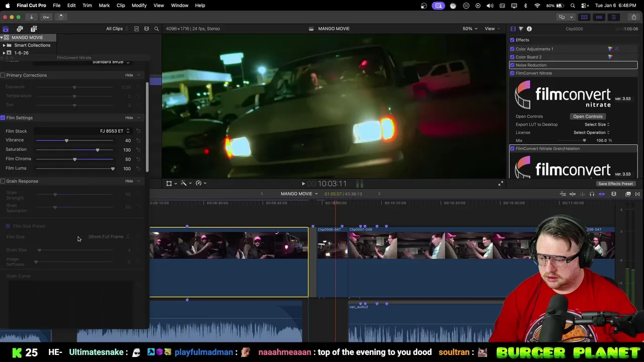This screenshot has height=362, width=644.
Task: Hide the Film Settings section
Action: click(x=129, y=118)
